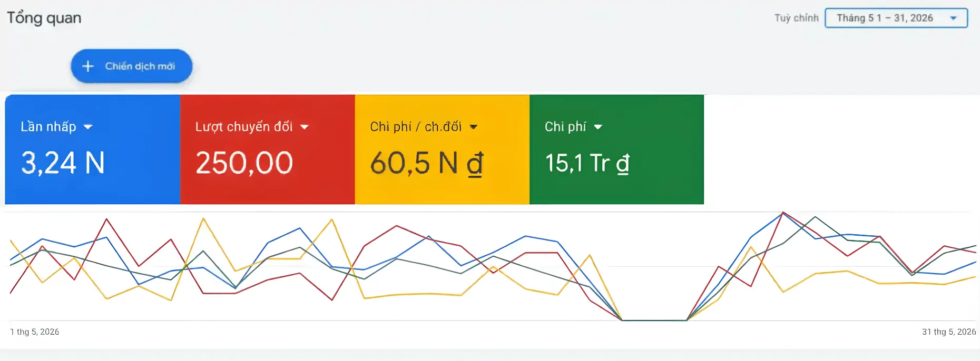Viewport: 980px width, 361px height.
Task: Create a new campaign with Chiến dịch mới button
Action: (x=132, y=66)
